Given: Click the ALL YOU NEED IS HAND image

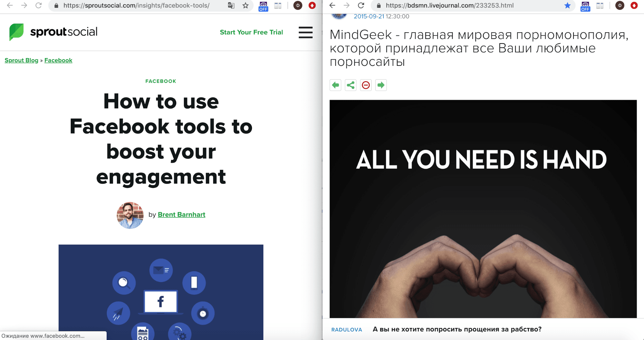Looking at the screenshot, I should click(x=483, y=209).
